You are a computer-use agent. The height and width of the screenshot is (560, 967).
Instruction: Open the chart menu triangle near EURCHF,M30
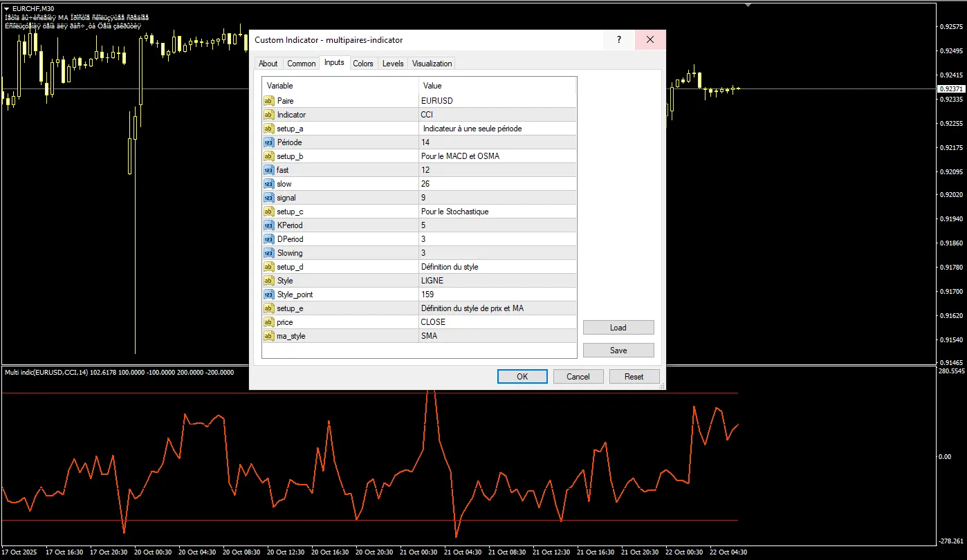[6, 8]
